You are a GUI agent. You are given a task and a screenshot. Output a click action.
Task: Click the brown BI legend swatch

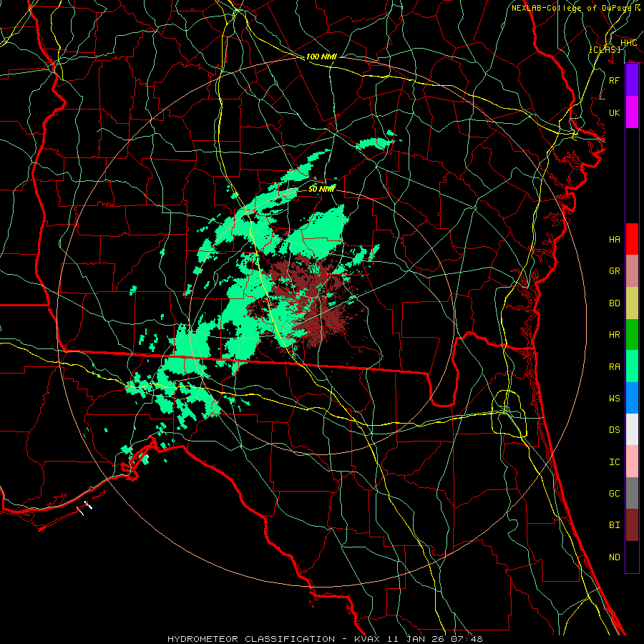point(632,525)
